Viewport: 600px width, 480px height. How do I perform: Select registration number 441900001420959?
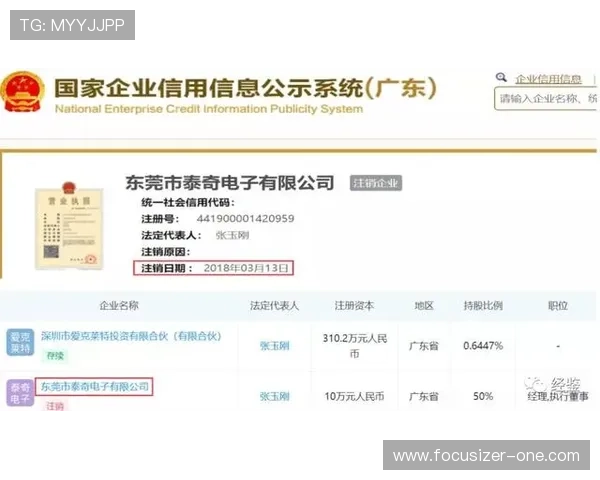245,219
